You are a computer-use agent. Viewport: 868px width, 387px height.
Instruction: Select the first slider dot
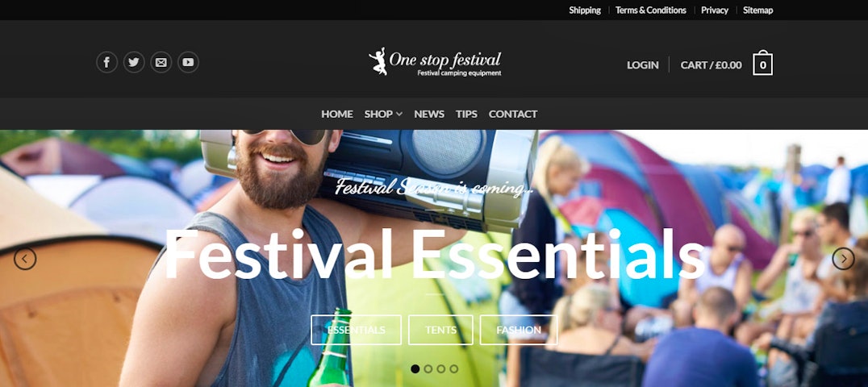tap(415, 368)
